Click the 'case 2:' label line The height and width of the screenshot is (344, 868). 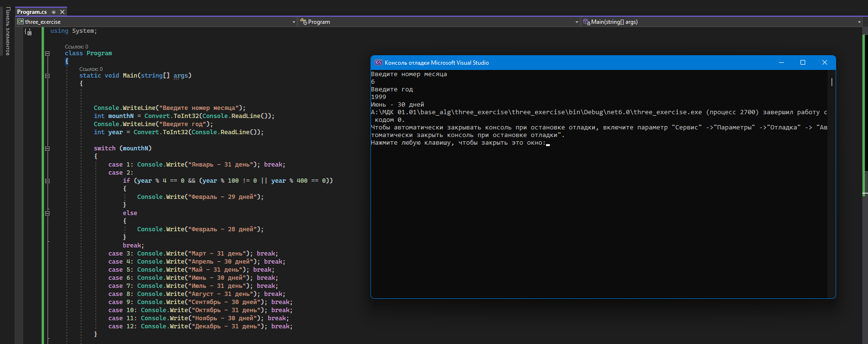pyautogui.click(x=121, y=173)
